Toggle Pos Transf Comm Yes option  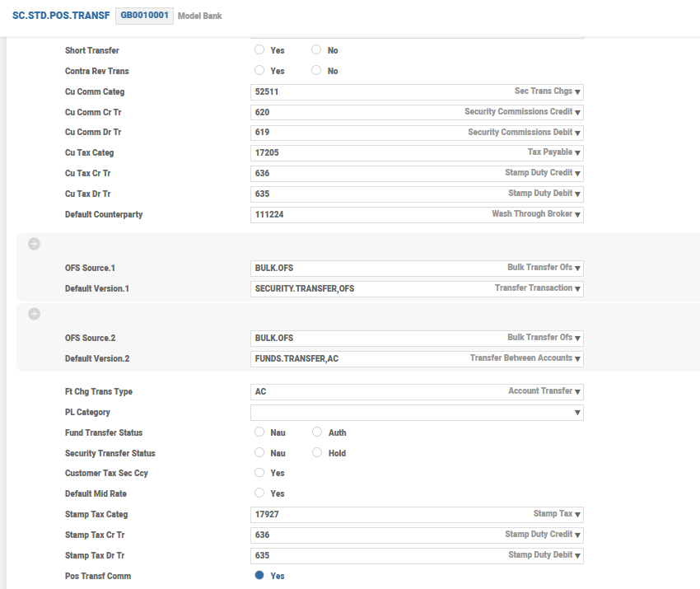(x=259, y=576)
